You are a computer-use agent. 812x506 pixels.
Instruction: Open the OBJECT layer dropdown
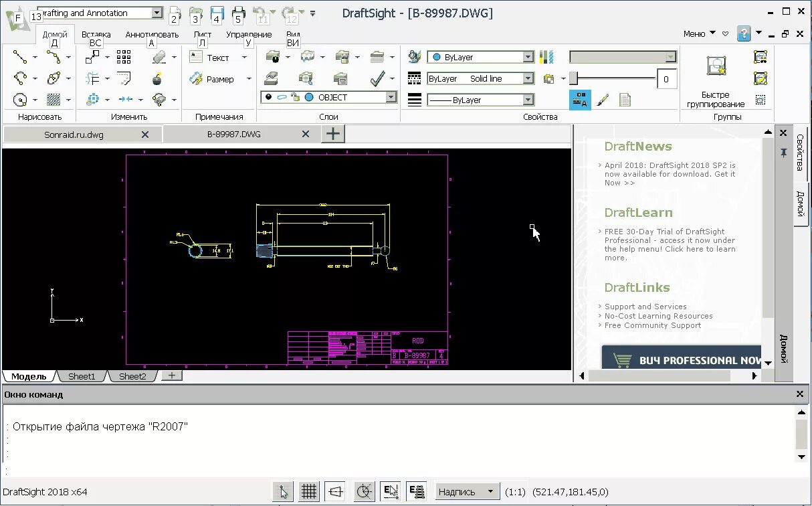[391, 98]
